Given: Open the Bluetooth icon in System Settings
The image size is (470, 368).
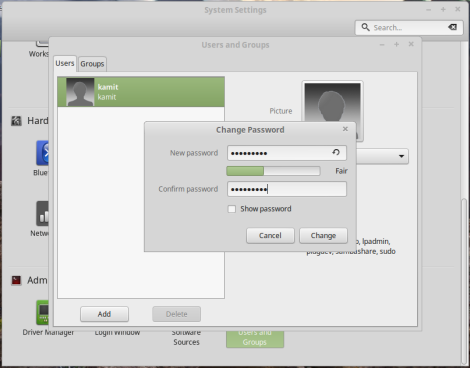Looking at the screenshot, I should pos(42,153).
